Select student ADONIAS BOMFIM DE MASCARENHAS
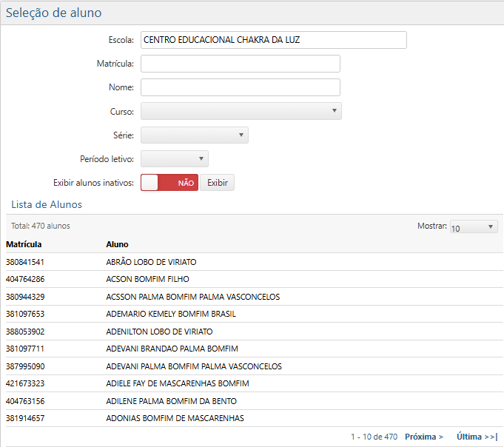The height and width of the screenshot is (447, 504). [x=175, y=418]
